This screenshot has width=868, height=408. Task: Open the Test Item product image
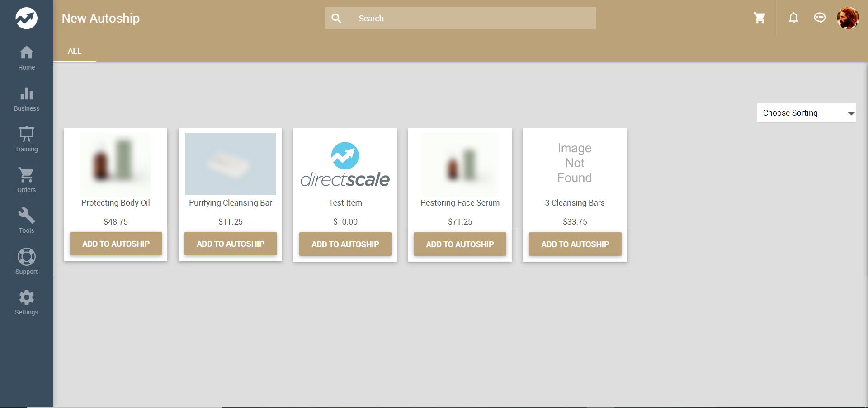click(345, 164)
